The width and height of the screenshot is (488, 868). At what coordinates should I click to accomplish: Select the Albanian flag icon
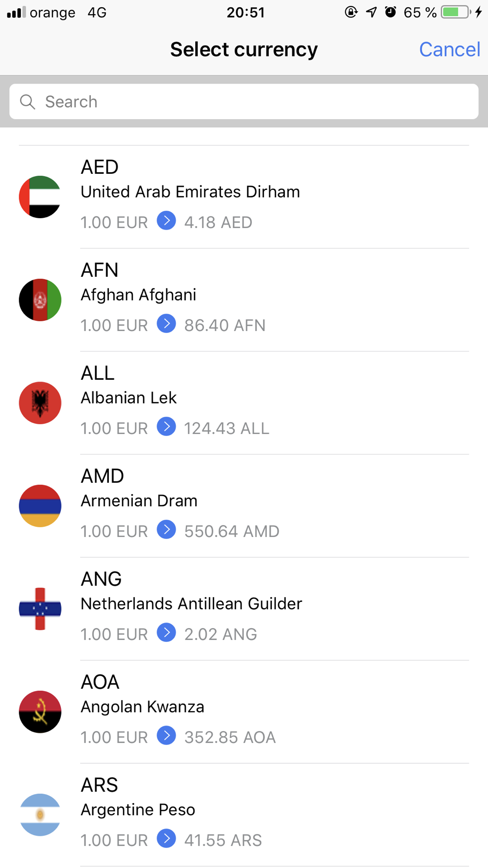pyautogui.click(x=40, y=403)
